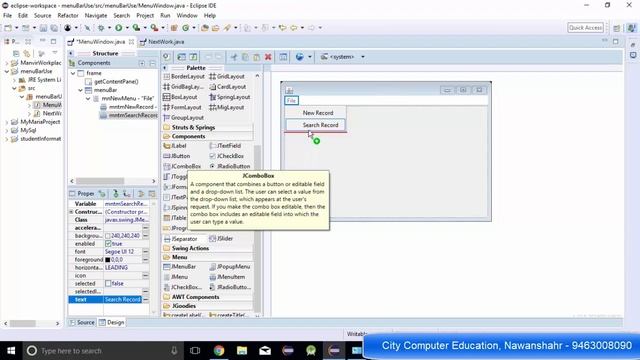
Task: Select BorderLayout in the Palette
Action: coord(184,76)
